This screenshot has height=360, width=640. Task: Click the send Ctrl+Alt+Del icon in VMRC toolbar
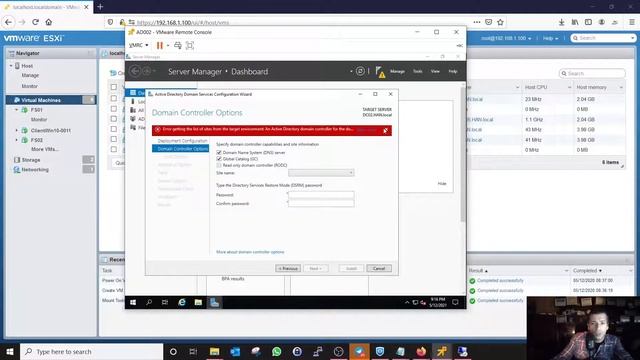(x=178, y=45)
